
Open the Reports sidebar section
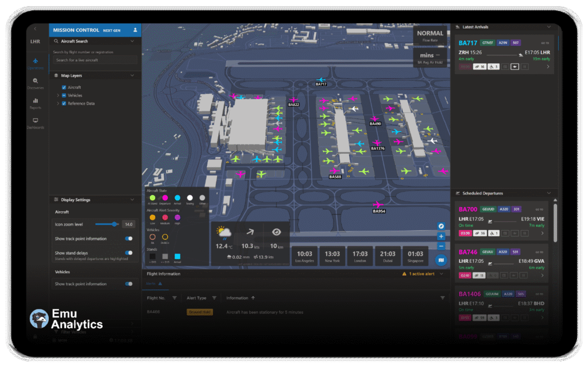[35, 103]
